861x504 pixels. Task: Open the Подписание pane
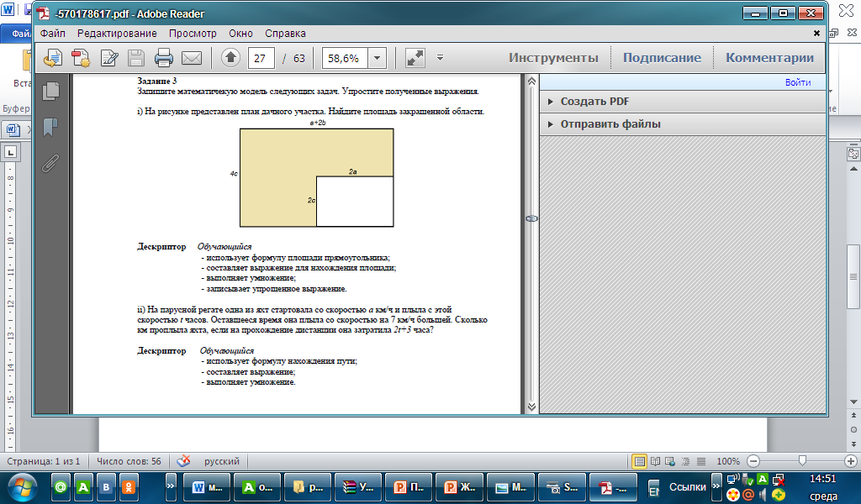pos(662,58)
